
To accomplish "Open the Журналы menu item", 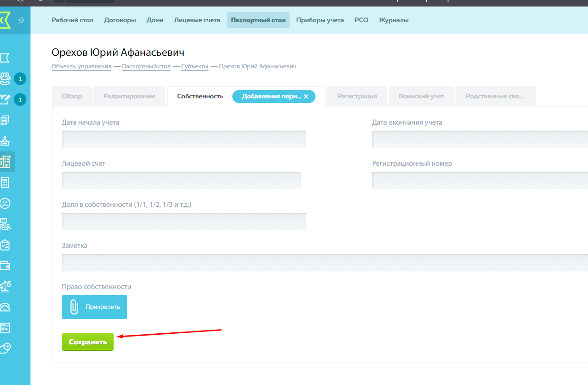I will (394, 20).
